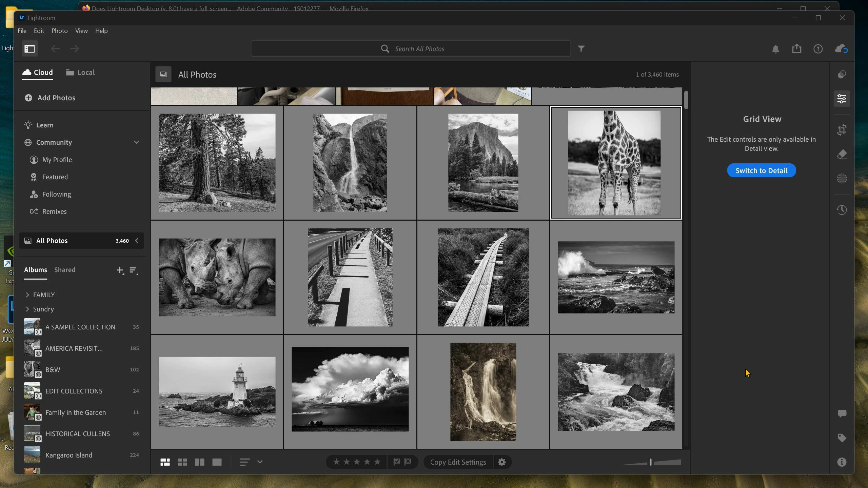Select the Healing eraser tool
The width and height of the screenshot is (868, 488).
point(842,155)
